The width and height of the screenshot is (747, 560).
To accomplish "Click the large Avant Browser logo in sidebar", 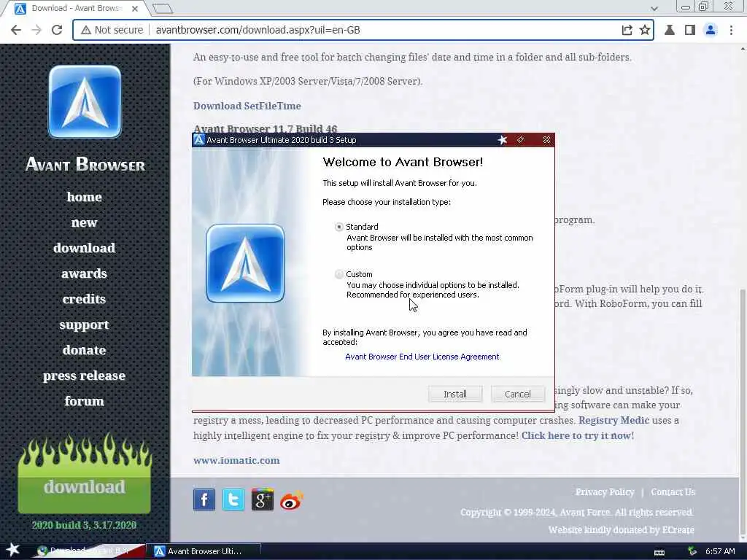I will tap(85, 102).
